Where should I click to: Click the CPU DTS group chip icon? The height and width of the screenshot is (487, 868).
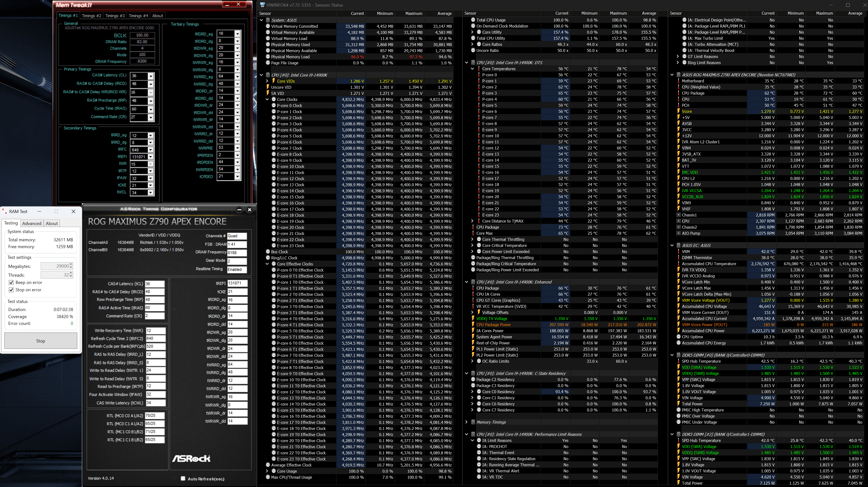tap(473, 62)
